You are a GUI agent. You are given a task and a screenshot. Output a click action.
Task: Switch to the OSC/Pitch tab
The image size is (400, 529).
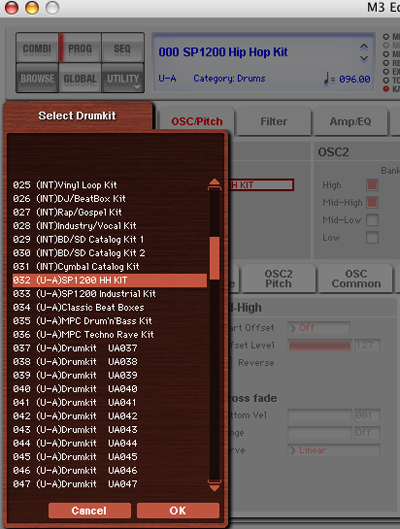tap(197, 121)
